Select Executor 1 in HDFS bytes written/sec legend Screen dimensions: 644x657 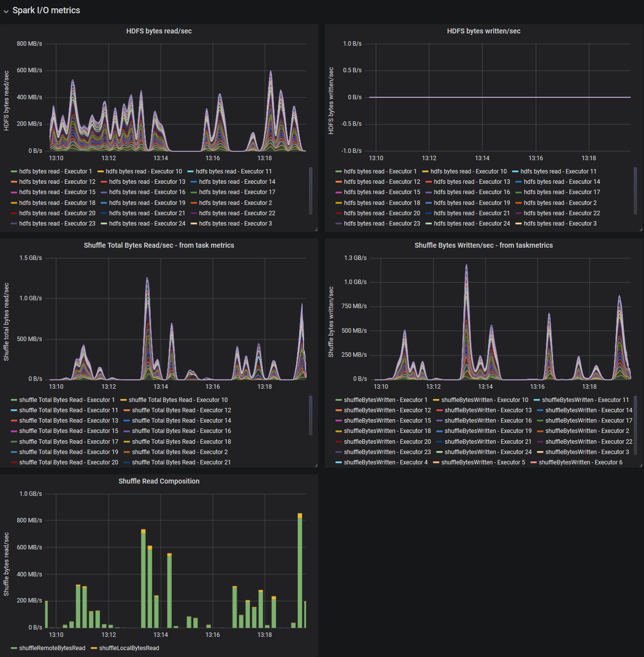coord(380,171)
